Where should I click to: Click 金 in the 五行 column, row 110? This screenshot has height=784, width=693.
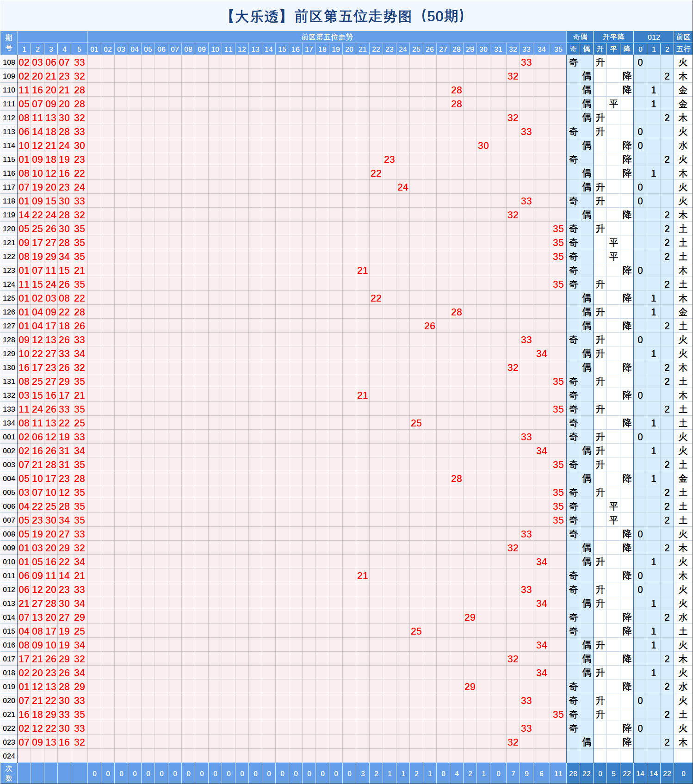click(x=683, y=90)
